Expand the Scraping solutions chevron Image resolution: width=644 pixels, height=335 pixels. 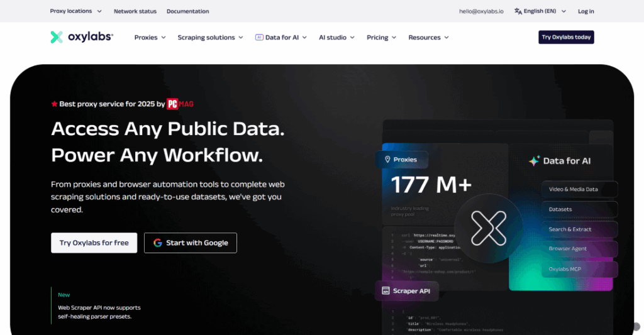tap(241, 37)
